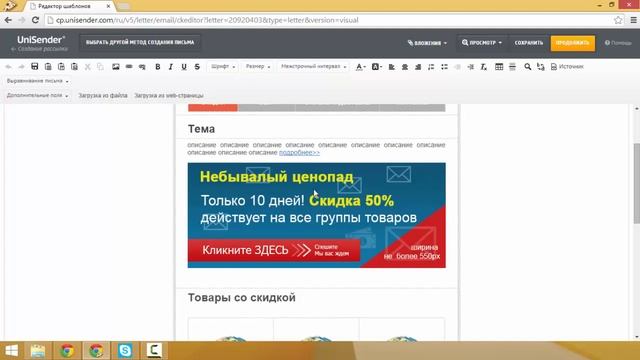Click the Insert horizontal line icon
Viewport: 640px width, 360px height.
[512, 67]
